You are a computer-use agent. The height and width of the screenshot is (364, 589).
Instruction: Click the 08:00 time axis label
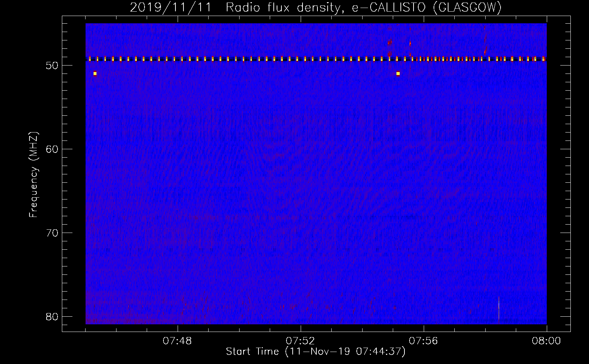[x=546, y=341]
